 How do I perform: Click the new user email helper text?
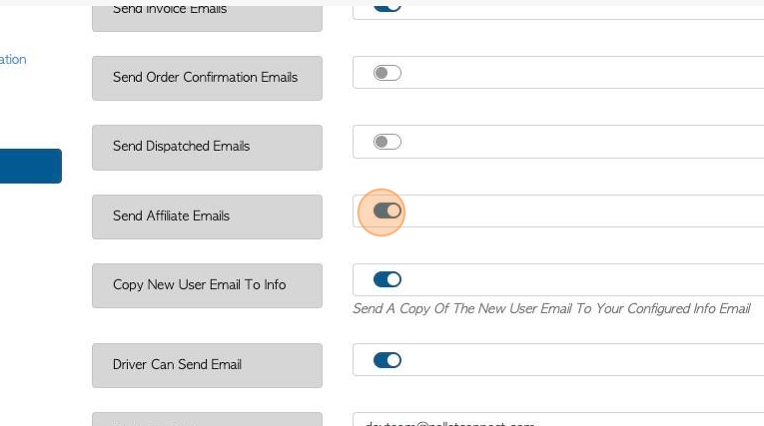[552, 309]
